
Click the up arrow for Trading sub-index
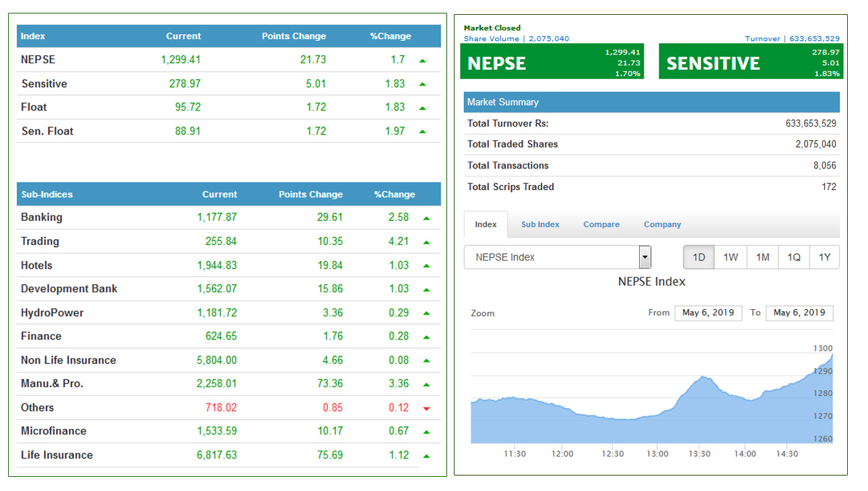[x=426, y=242]
